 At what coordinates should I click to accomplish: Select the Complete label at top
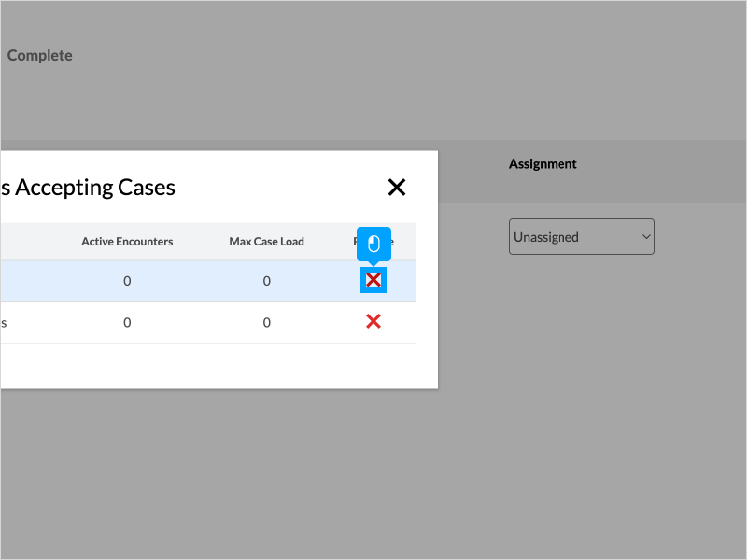tap(39, 56)
